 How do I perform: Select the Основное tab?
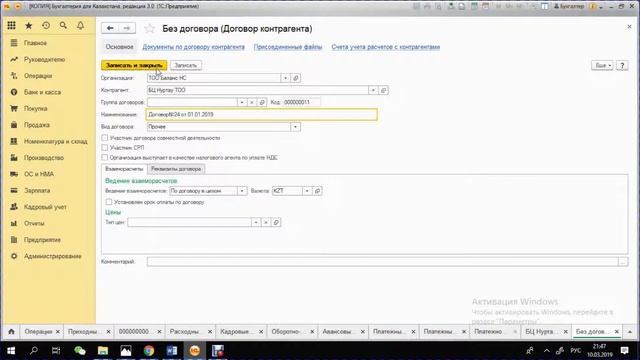[x=119, y=47]
